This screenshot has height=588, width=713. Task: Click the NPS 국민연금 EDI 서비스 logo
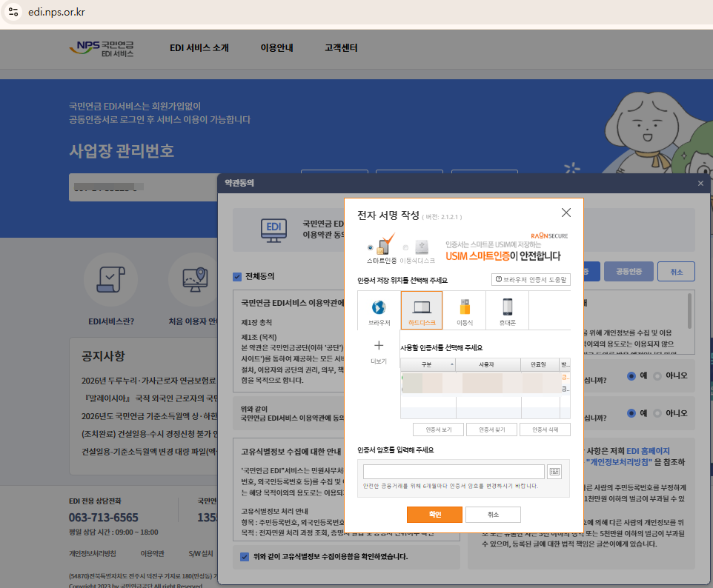(x=102, y=49)
